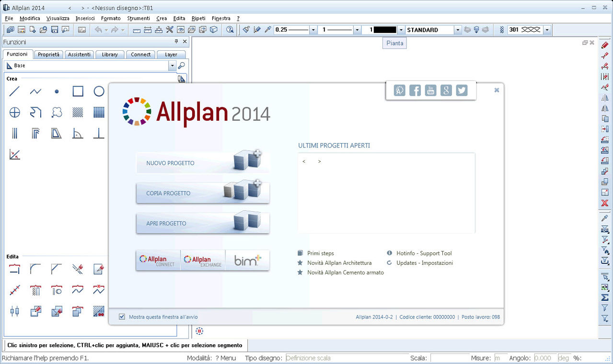The image size is (613, 364).
Task: Select the Polyline tool
Action: tap(35, 91)
